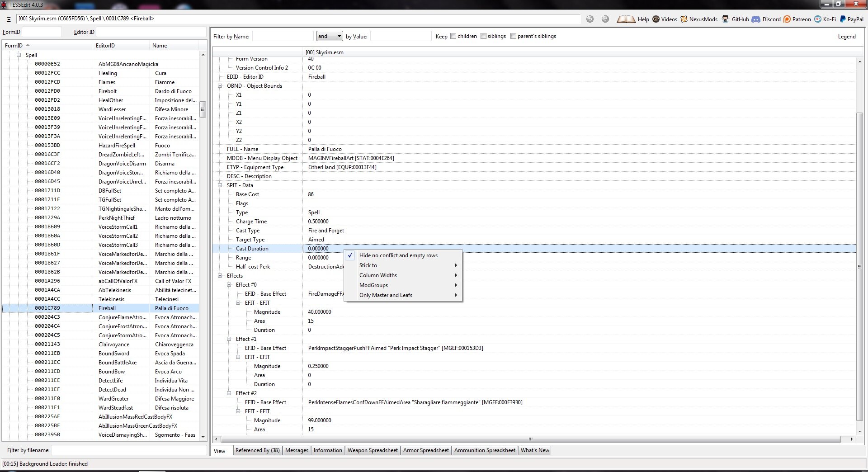Image resolution: width=868 pixels, height=472 pixels.
Task: Switch to Referenced By (38) tab
Action: [x=258, y=450]
